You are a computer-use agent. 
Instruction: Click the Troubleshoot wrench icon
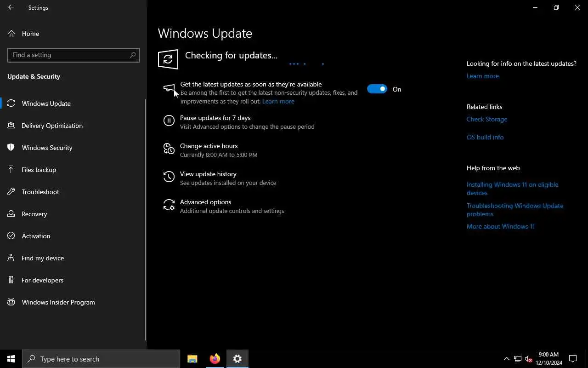pyautogui.click(x=11, y=192)
